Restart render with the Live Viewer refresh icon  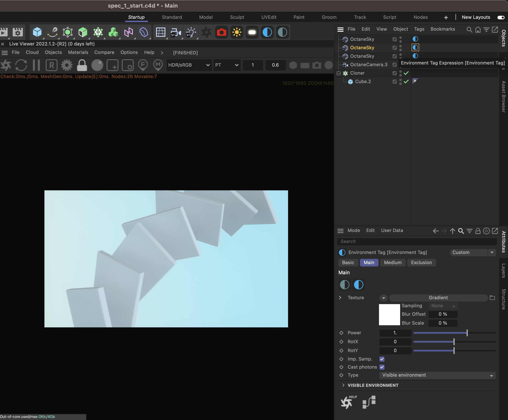pyautogui.click(x=21, y=65)
